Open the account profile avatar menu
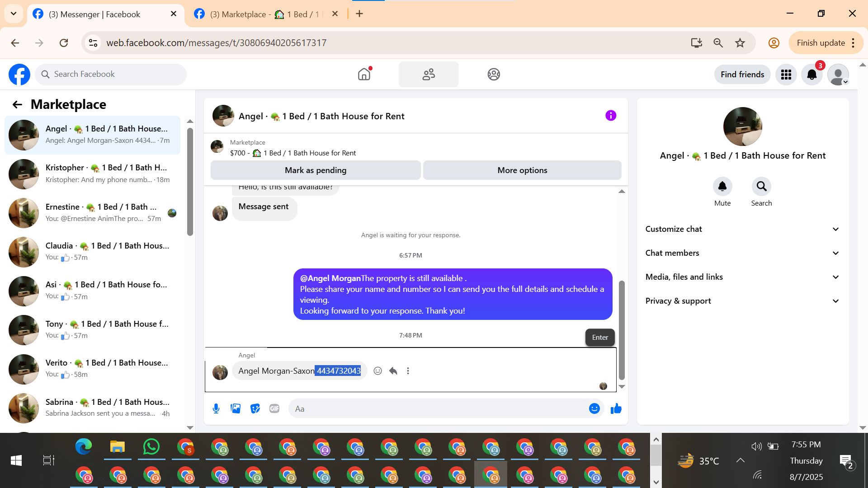 (838, 74)
